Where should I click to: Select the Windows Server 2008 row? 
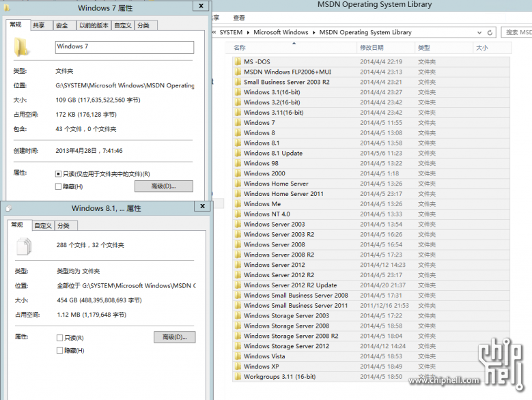(x=372, y=245)
